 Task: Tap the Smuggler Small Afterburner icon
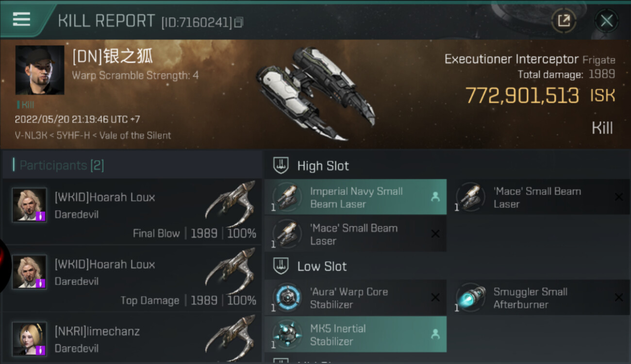470,298
